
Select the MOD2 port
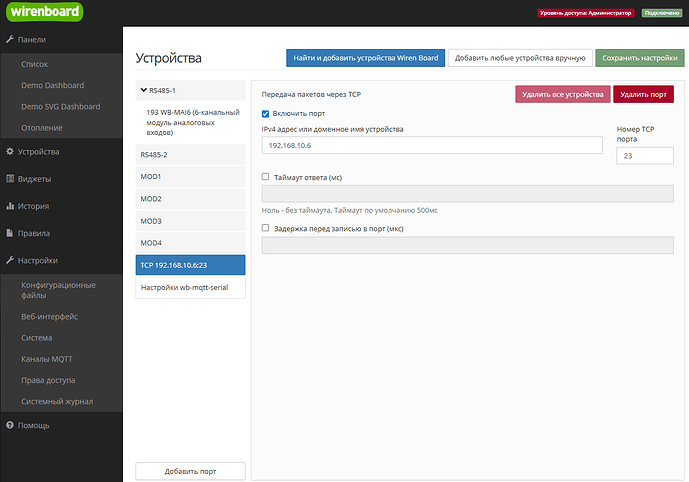[191, 199]
